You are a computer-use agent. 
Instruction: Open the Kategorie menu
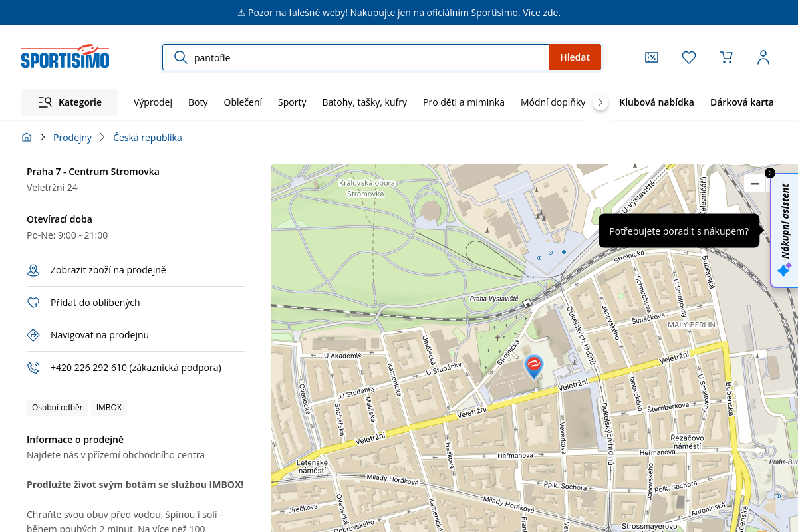point(70,102)
